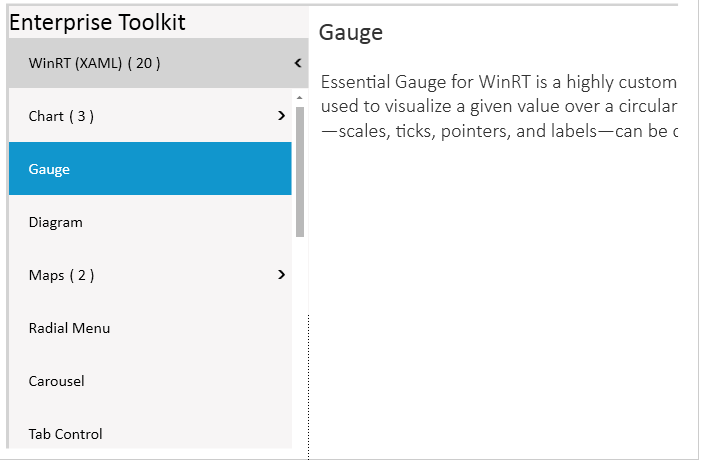Open the Radial Menu item
This screenshot has height=462, width=701.
[x=70, y=328]
